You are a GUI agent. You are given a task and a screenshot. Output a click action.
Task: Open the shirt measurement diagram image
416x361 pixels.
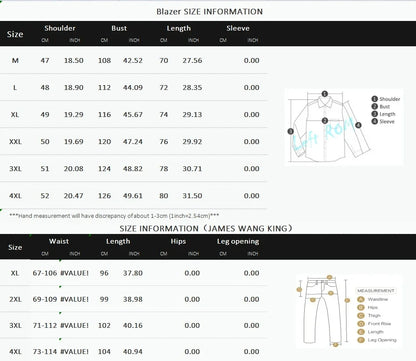(x=344, y=127)
